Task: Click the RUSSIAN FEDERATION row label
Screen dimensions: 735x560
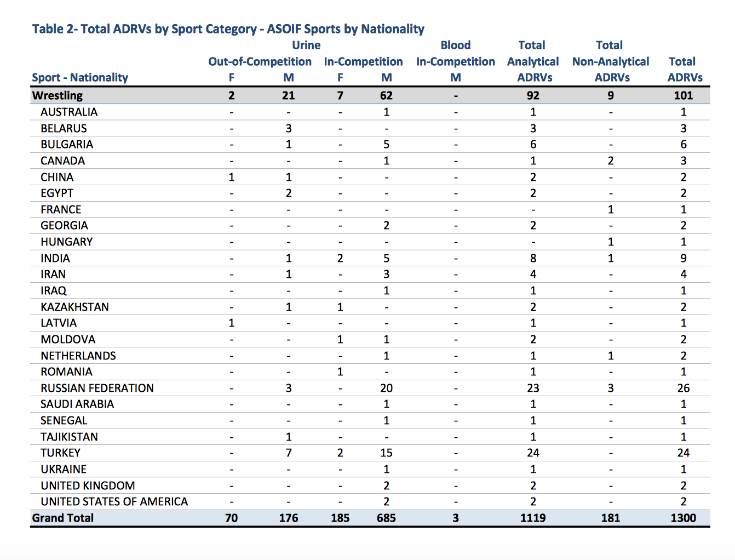Action: [97, 388]
